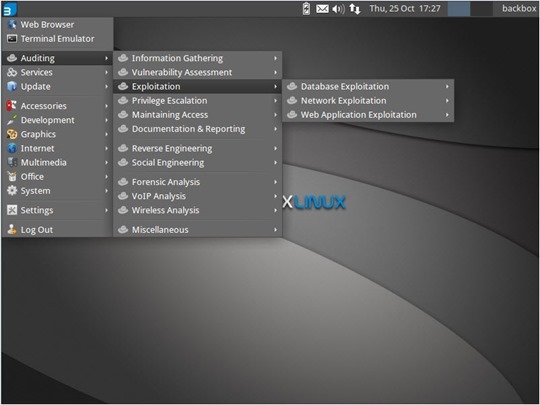Expand the Graphics submenu arrow
The image size is (540, 405).
(x=106, y=134)
